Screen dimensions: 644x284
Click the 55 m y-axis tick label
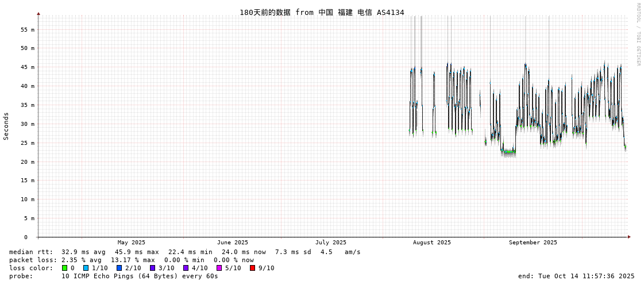28,29
